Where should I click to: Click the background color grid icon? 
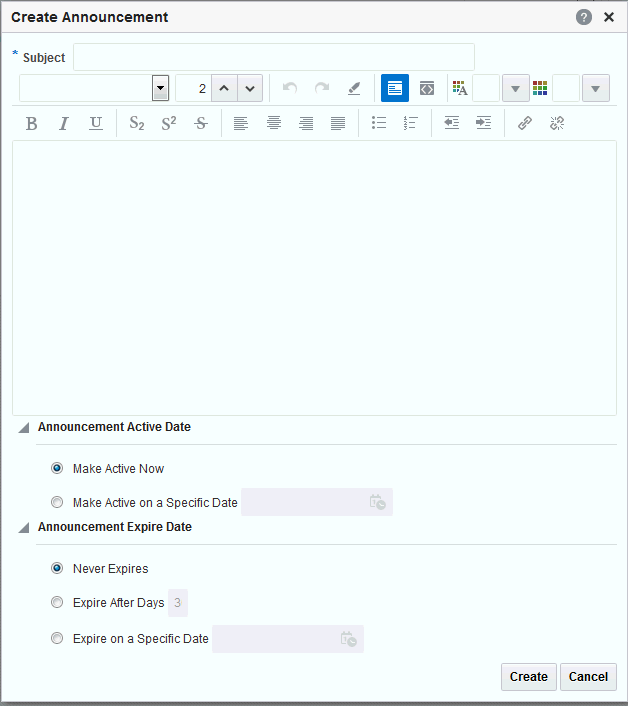(540, 88)
